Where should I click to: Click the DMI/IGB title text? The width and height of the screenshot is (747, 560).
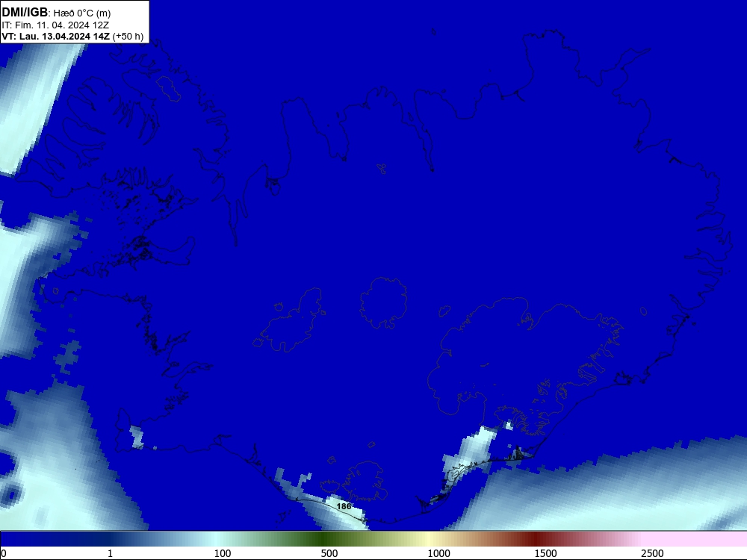pos(25,13)
